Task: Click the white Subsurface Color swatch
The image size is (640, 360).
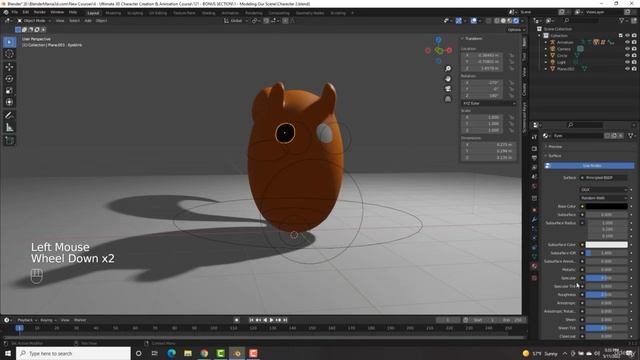Action: pyautogui.click(x=607, y=245)
